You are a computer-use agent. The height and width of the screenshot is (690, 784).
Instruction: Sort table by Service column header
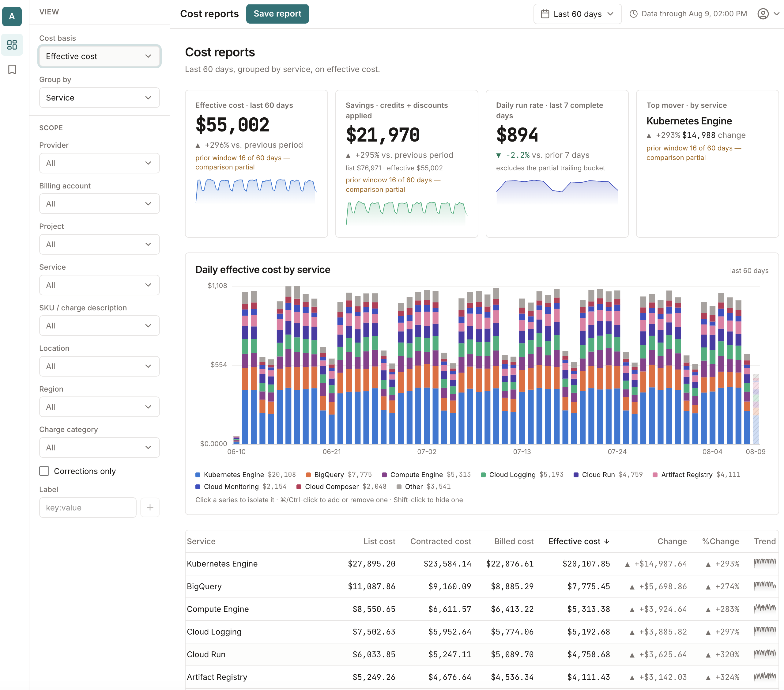point(201,541)
